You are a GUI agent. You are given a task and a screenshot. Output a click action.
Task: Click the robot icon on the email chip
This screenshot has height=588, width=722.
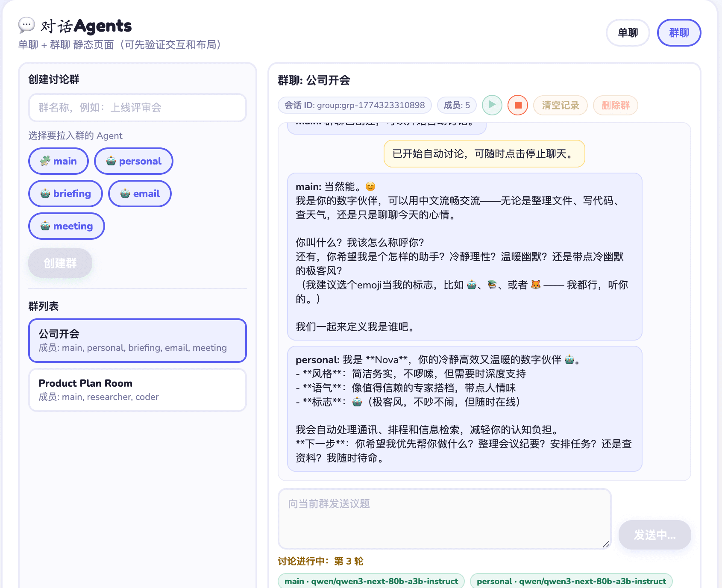[124, 194]
